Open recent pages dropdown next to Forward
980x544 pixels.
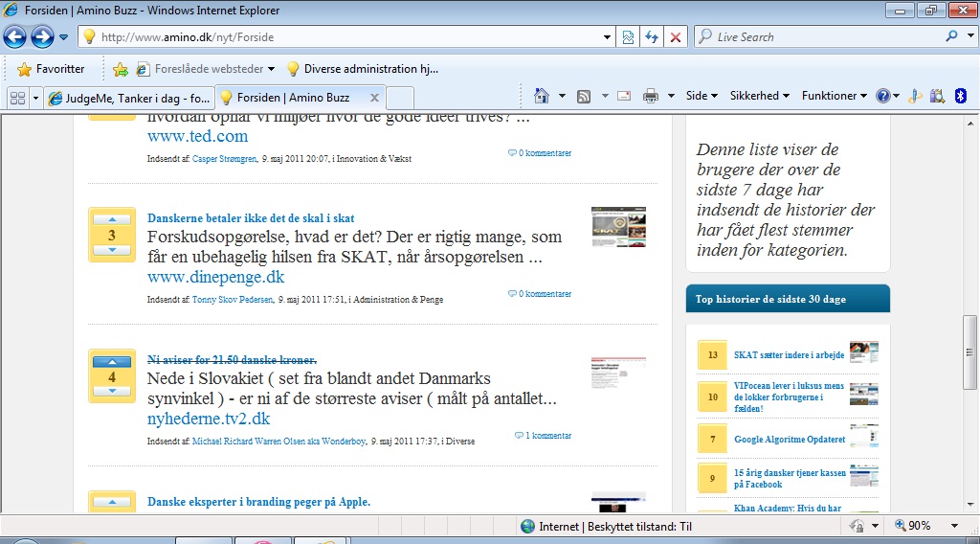click(64, 37)
